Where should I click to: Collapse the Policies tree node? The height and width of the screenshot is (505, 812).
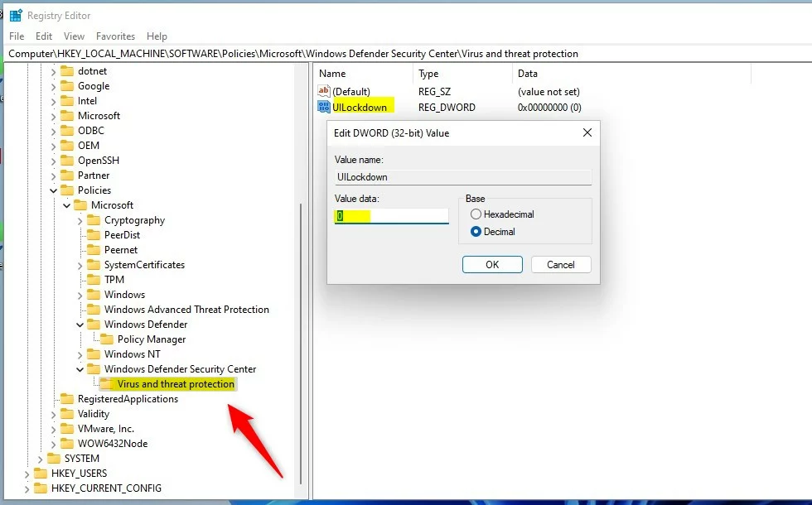pos(53,190)
